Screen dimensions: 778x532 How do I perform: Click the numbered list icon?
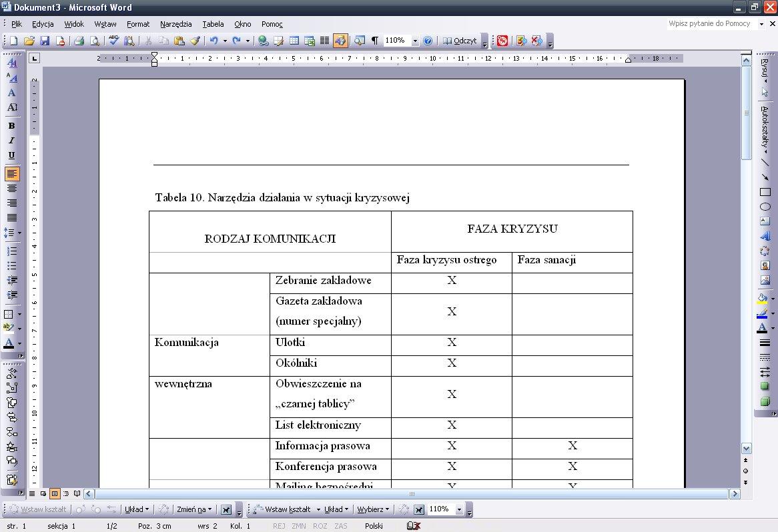(x=12, y=251)
